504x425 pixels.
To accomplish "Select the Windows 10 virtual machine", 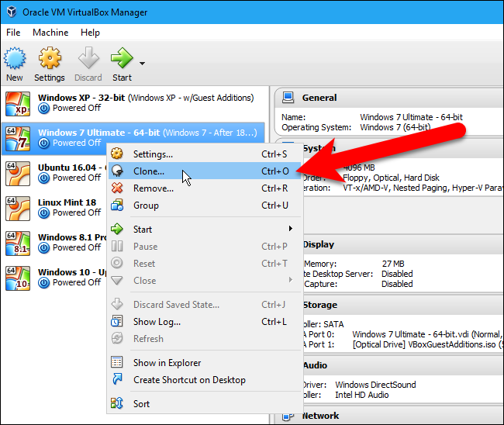I will 54,278.
